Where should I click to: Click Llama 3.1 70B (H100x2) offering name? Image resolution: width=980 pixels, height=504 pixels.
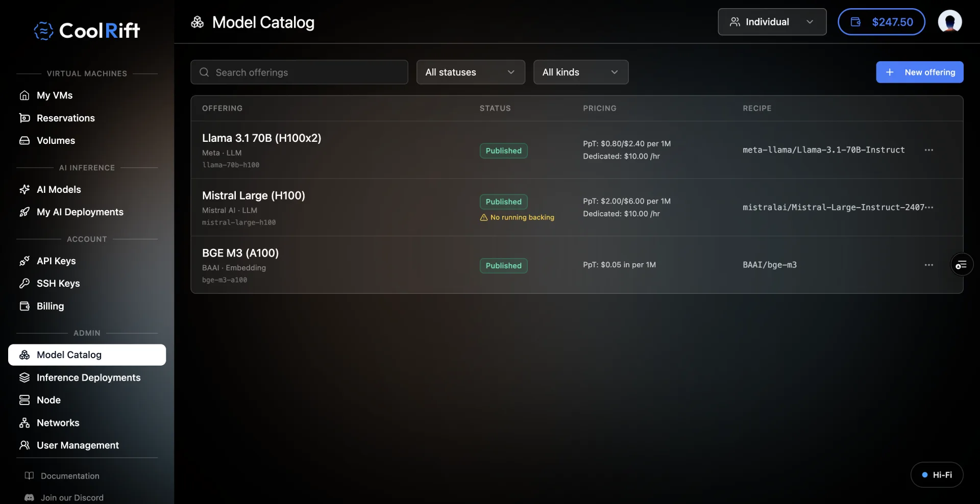coord(261,138)
